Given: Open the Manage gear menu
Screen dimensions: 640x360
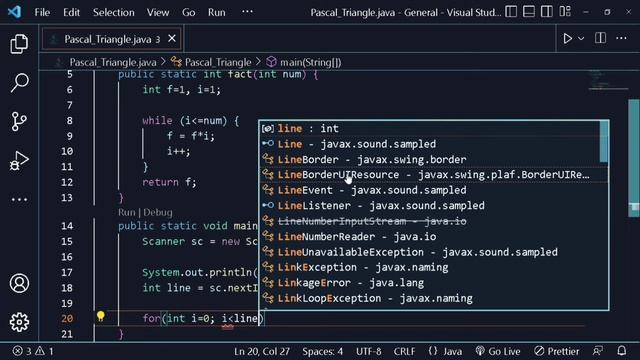Looking at the screenshot, I should 19,322.
